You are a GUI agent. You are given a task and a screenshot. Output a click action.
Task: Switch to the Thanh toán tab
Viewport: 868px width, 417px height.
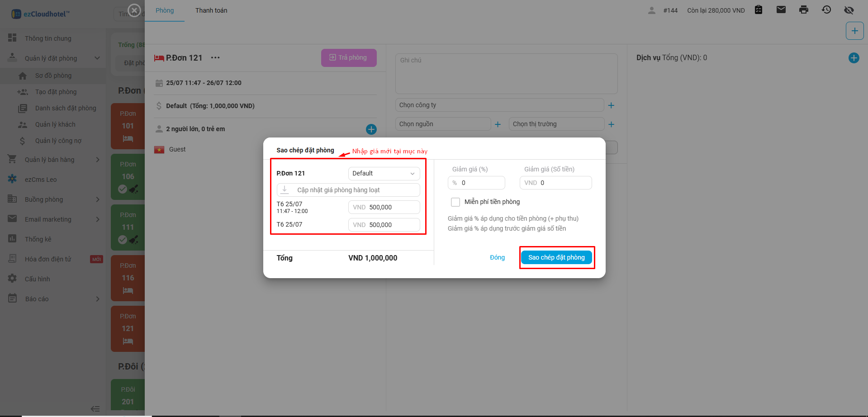211,10
